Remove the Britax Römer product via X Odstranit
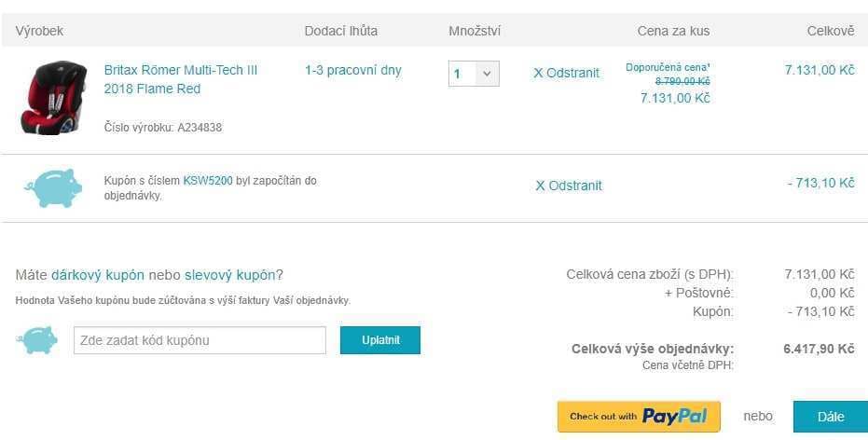The image size is (868, 440). (566, 73)
